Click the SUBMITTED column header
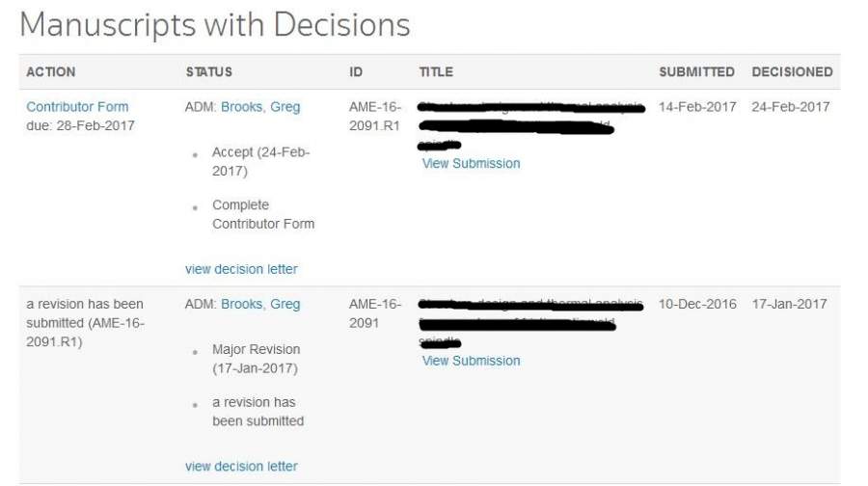The image size is (868, 486). (x=696, y=72)
